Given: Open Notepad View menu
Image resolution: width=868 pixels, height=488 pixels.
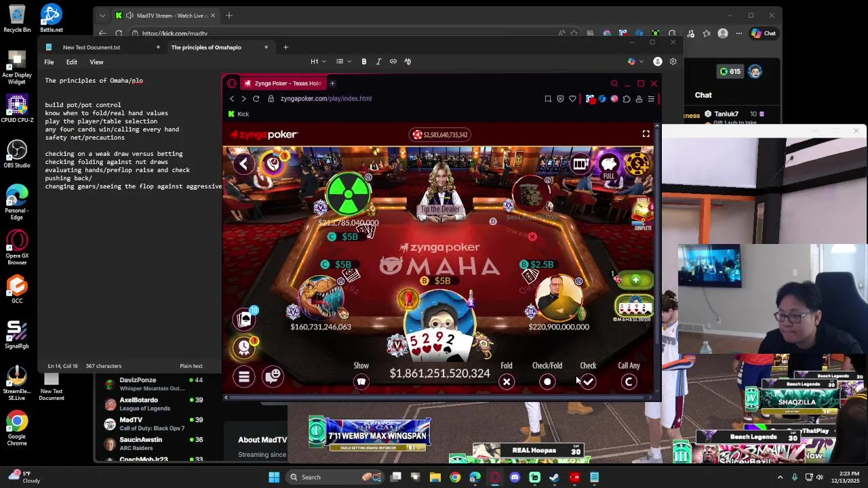Looking at the screenshot, I should point(96,62).
